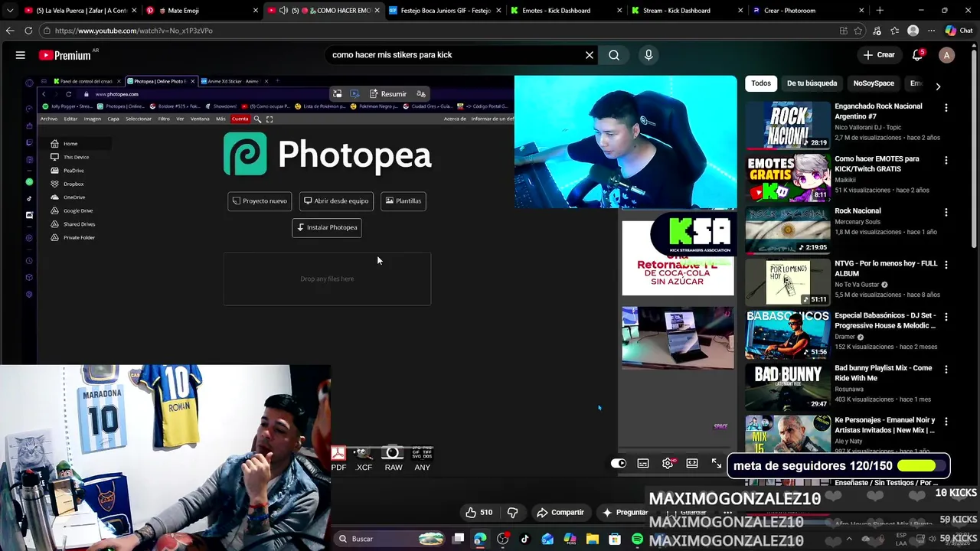980x551 pixels.
Task: Open Bad bunny Playlist Mix video title
Action: pos(883,373)
